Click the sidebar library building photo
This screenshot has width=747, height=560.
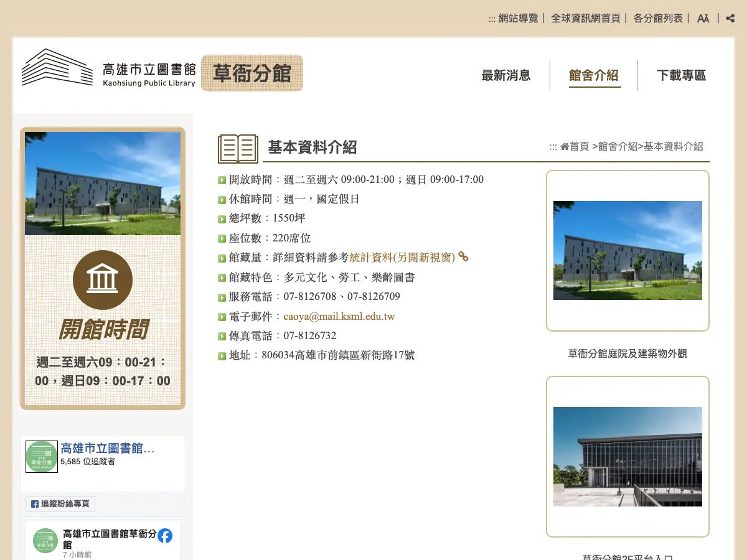tap(103, 184)
